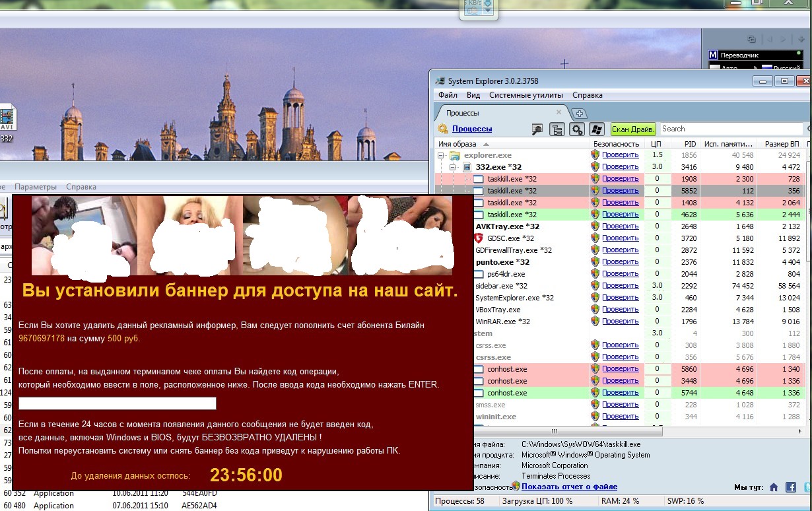Click Проверить link for punto.exe
Screen dimensions: 812x511
[620, 262]
